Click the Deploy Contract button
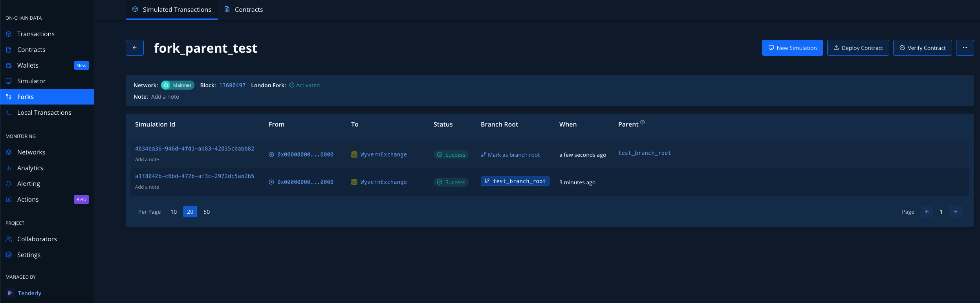Screen dimensions: 980x303 click(x=858, y=48)
